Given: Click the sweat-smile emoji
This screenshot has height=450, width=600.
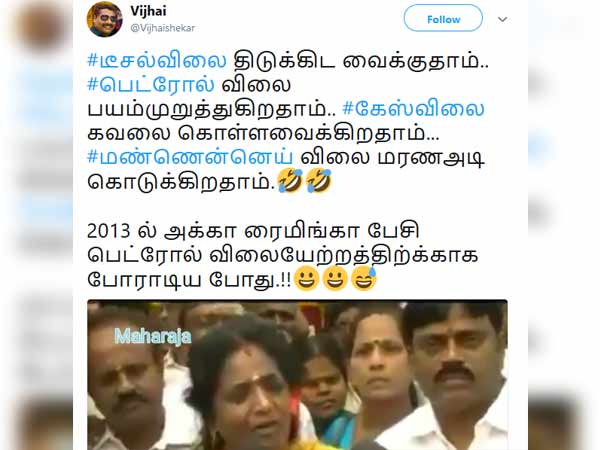Looking at the screenshot, I should (364, 279).
